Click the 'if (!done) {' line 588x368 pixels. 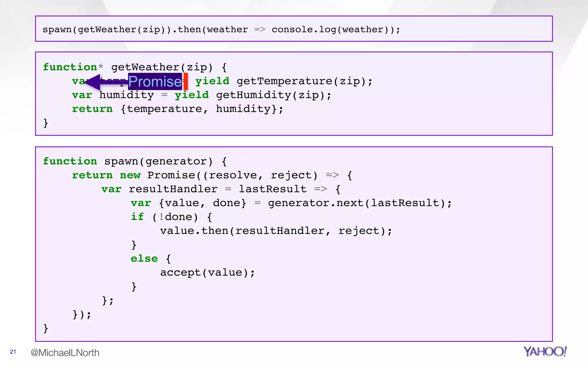click(172, 217)
